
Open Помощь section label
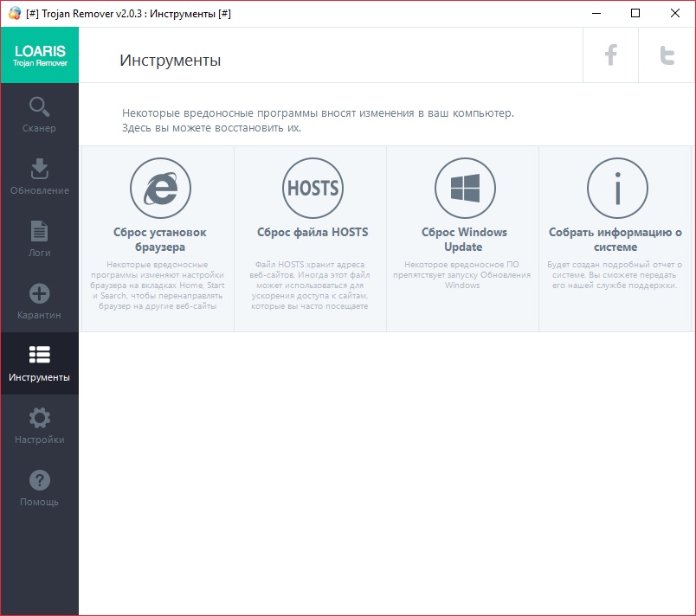click(x=39, y=502)
